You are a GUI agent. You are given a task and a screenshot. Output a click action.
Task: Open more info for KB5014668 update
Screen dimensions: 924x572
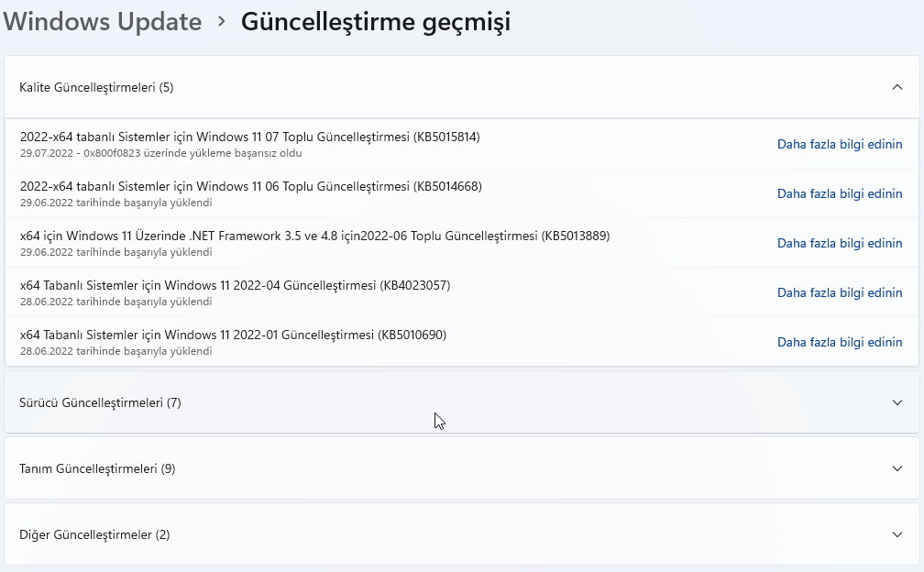[x=839, y=193]
